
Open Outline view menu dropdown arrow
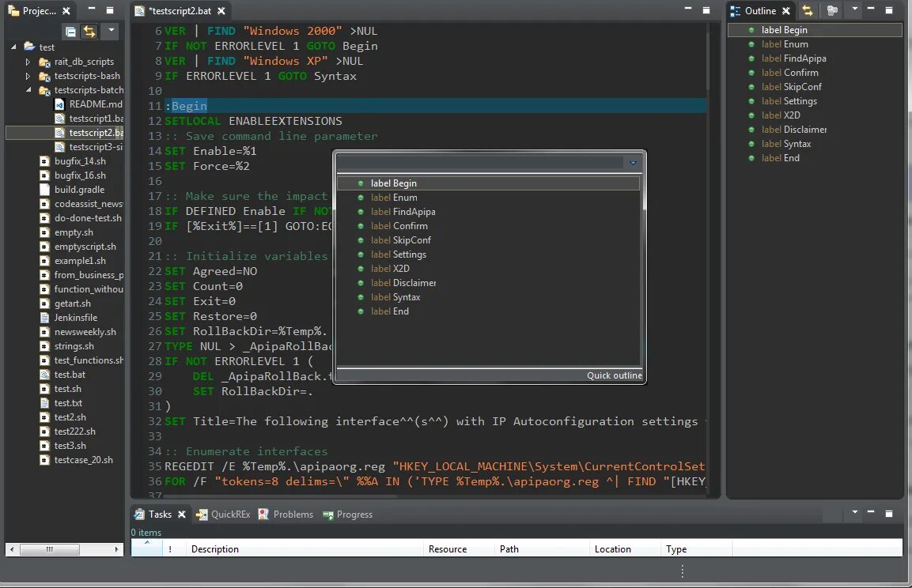tap(854, 9)
